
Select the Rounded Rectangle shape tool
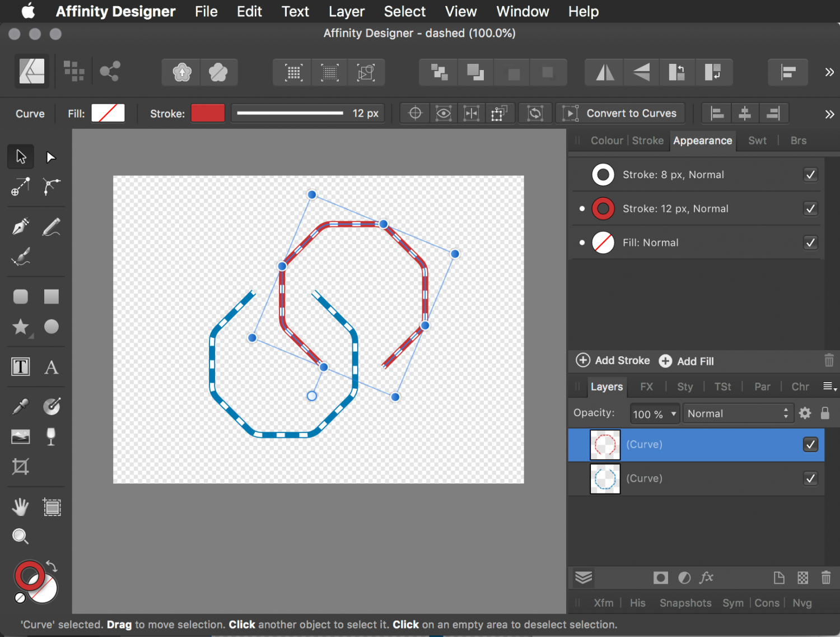click(x=21, y=296)
